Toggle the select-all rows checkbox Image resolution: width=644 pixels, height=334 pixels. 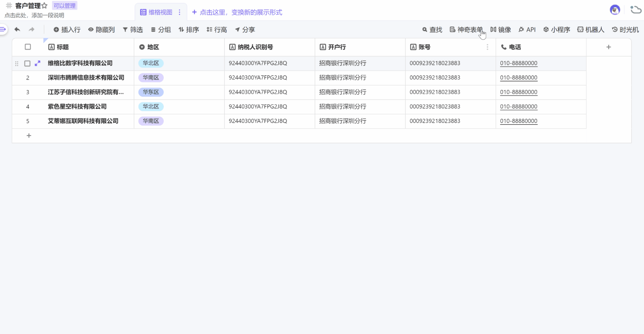pyautogui.click(x=28, y=47)
